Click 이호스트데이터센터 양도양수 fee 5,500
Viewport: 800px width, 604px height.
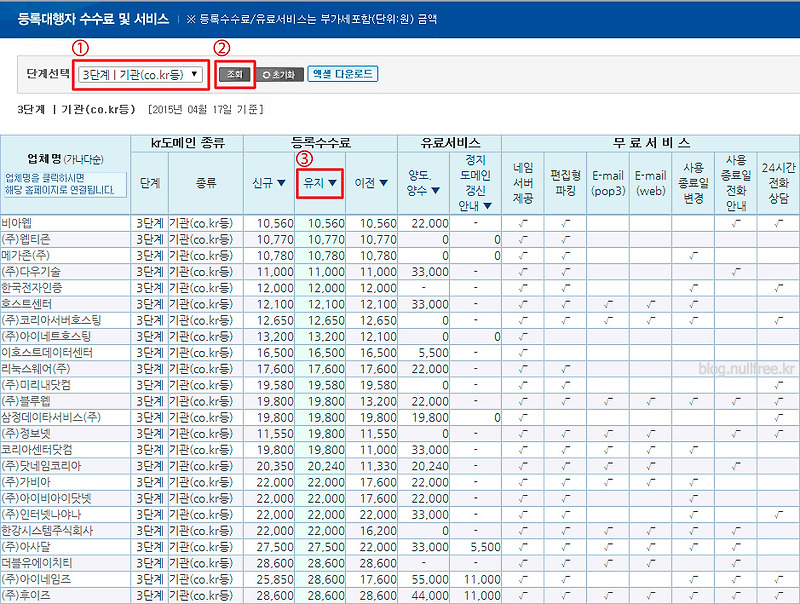pos(433,353)
